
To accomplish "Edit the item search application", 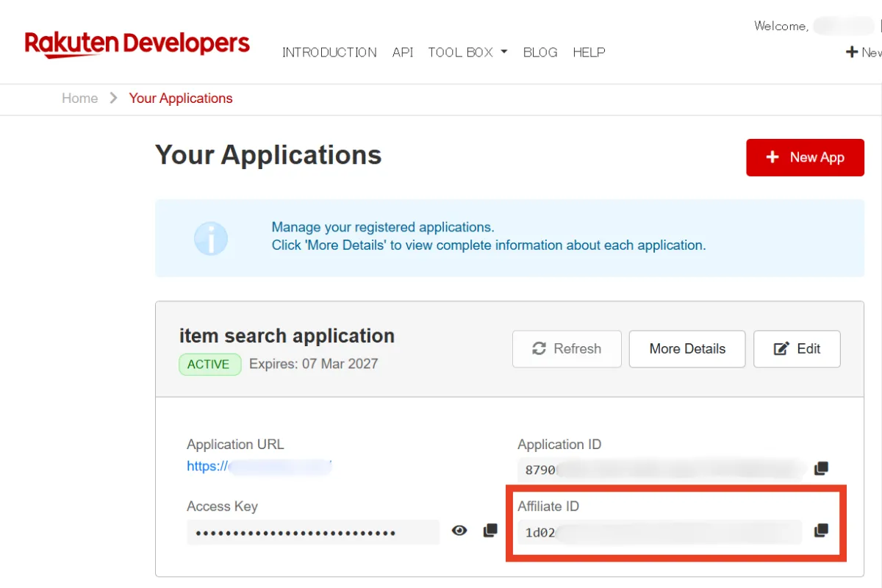I will coord(797,349).
